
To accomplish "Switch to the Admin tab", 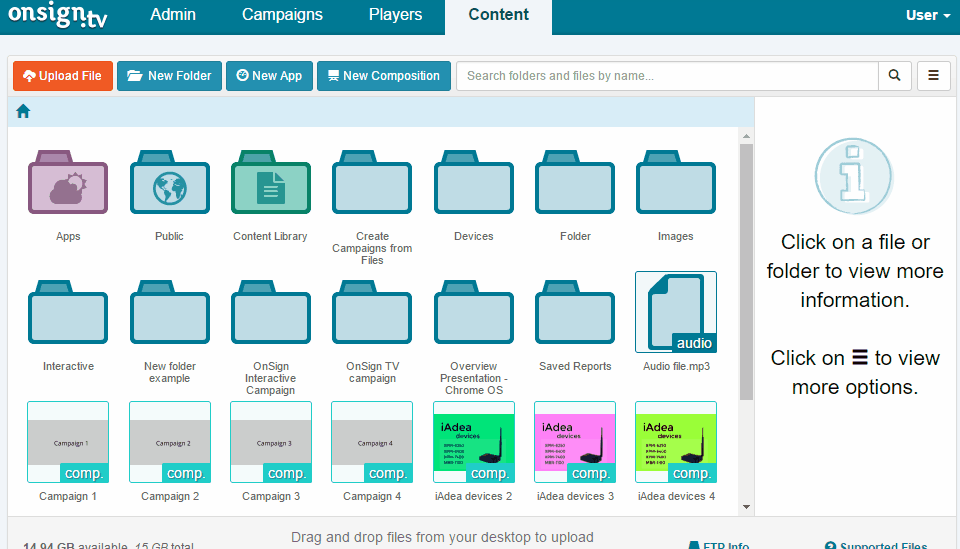I will coord(173,15).
